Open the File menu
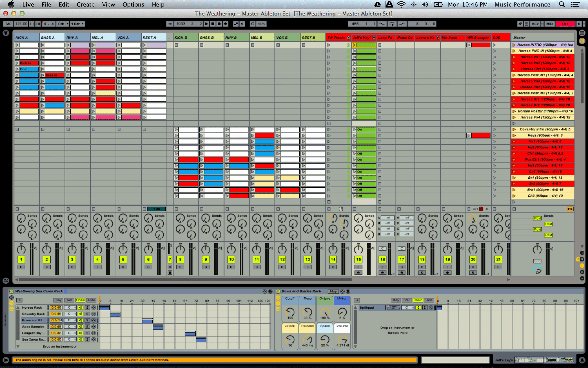Image resolution: width=588 pixels, height=368 pixels. point(46,4)
